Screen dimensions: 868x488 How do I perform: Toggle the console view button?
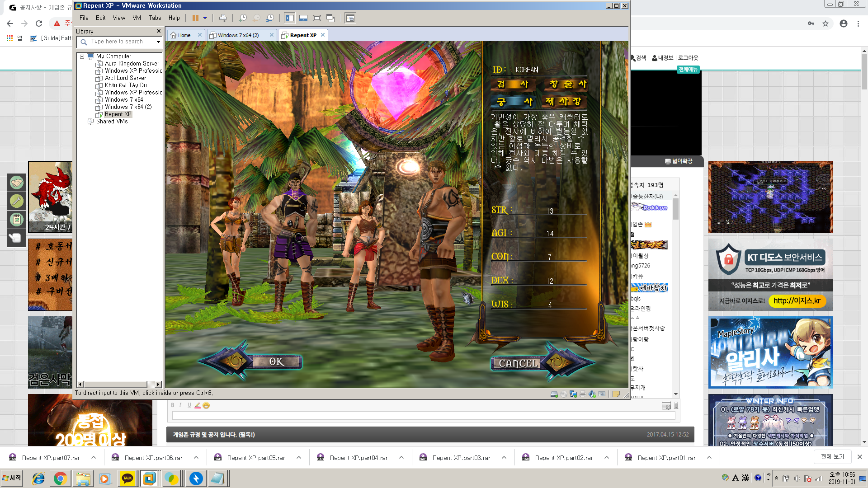[x=350, y=18]
